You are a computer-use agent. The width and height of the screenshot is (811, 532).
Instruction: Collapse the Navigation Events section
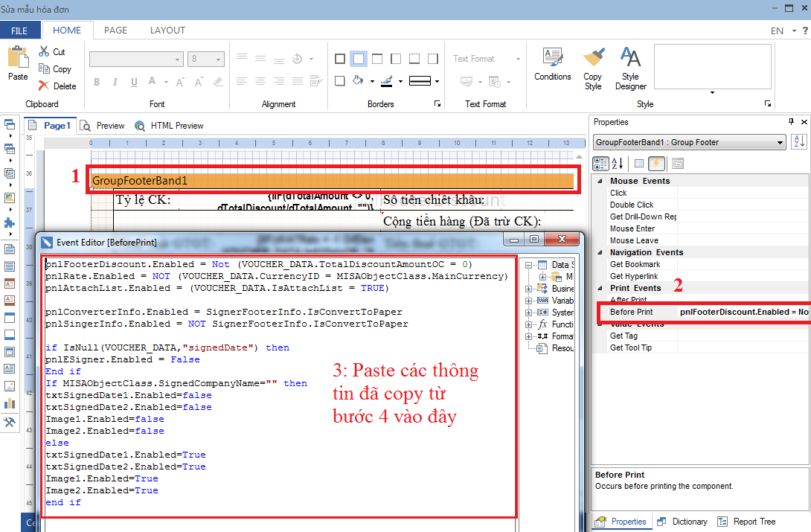600,252
